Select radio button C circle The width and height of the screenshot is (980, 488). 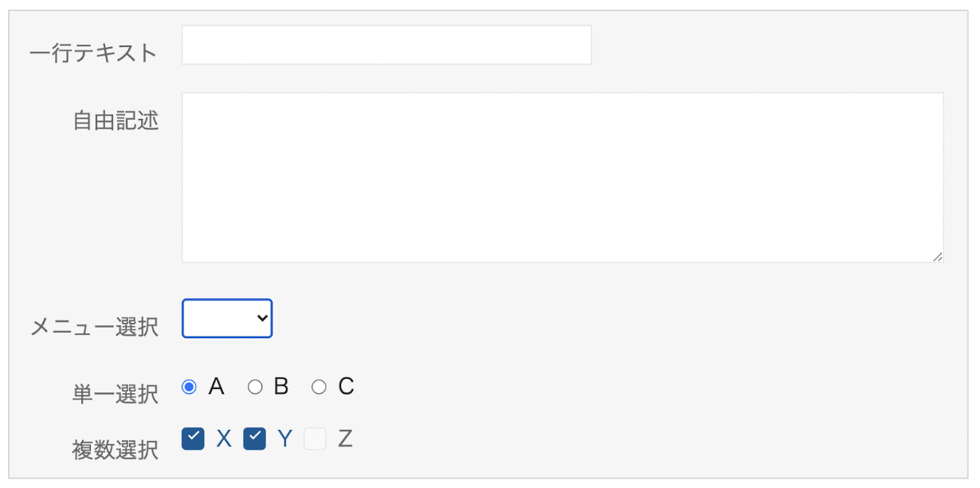pyautogui.click(x=319, y=388)
